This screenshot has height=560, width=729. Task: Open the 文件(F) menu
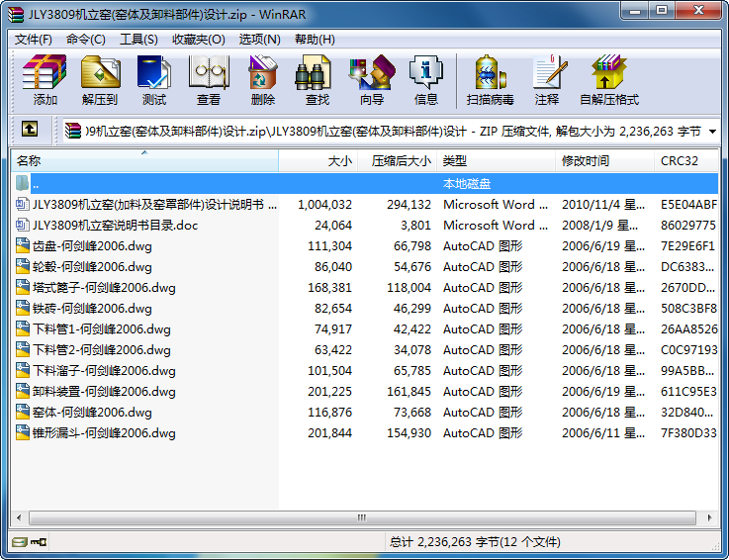pos(33,39)
